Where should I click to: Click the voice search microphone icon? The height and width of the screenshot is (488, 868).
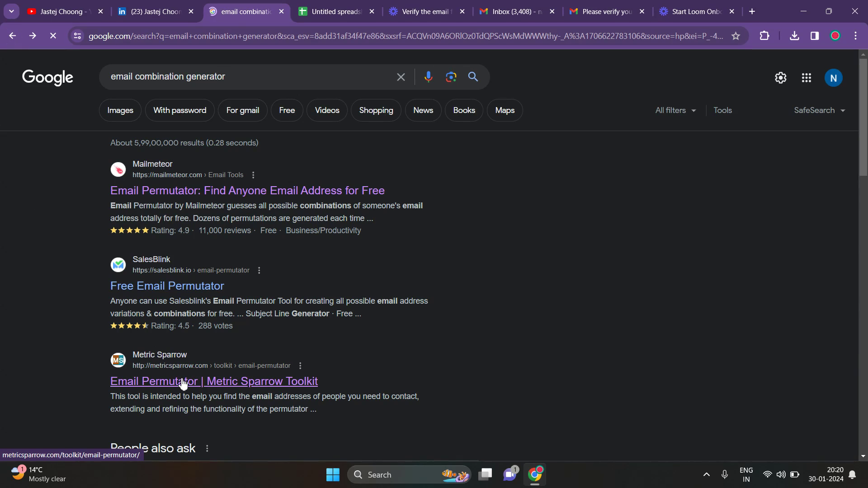point(428,77)
